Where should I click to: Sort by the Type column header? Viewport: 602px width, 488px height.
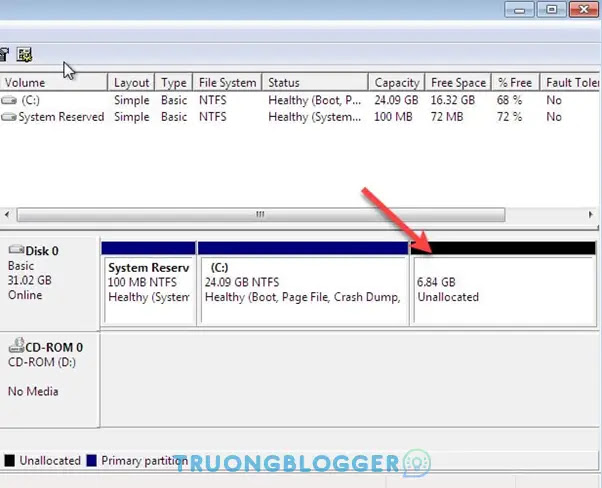[x=174, y=83]
